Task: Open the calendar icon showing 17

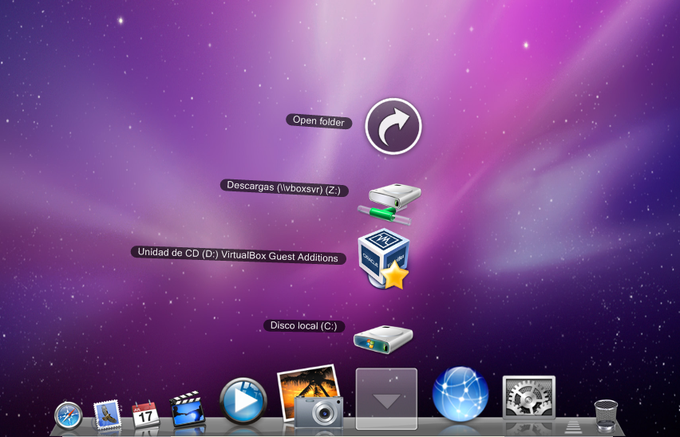Action: point(145,414)
